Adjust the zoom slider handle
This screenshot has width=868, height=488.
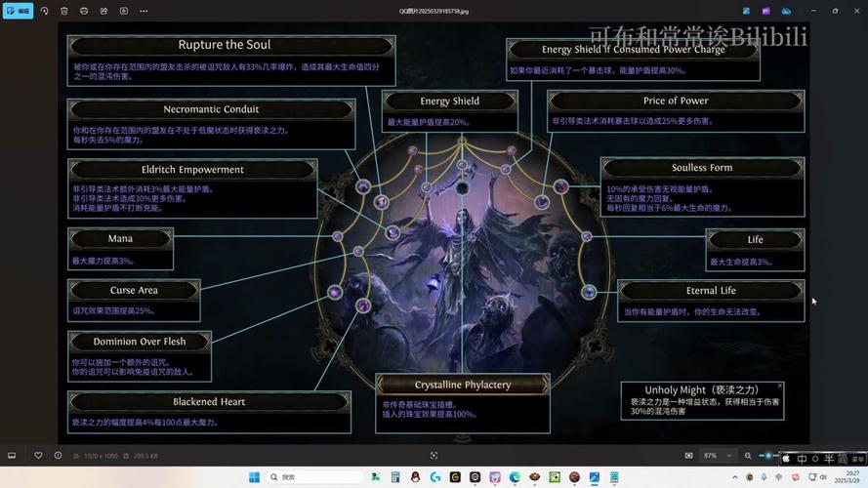point(768,455)
